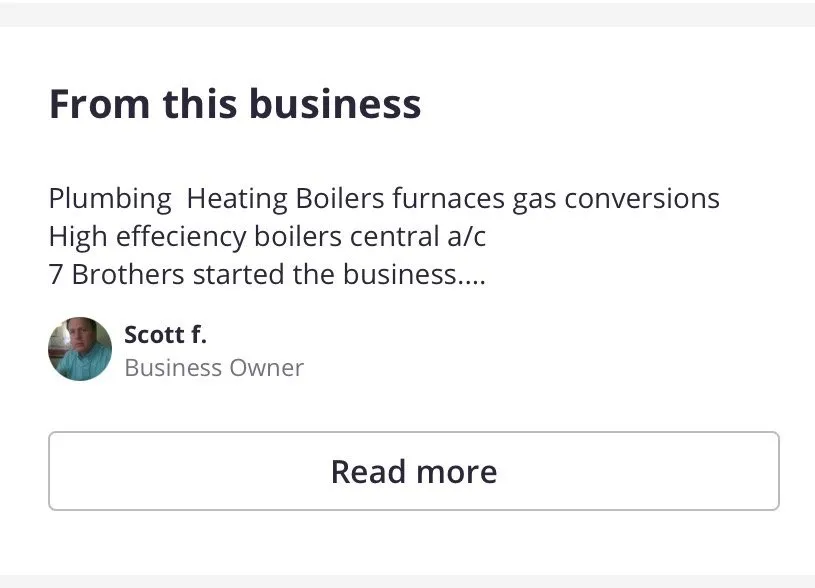Click the circular owner avatar icon
Image resolution: width=815 pixels, height=588 pixels.
79,349
